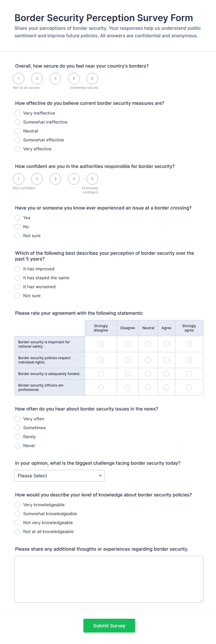Screen dimensions: 216x644
Task: Choose 'Never' for hearing border news
Action: click(x=17, y=446)
